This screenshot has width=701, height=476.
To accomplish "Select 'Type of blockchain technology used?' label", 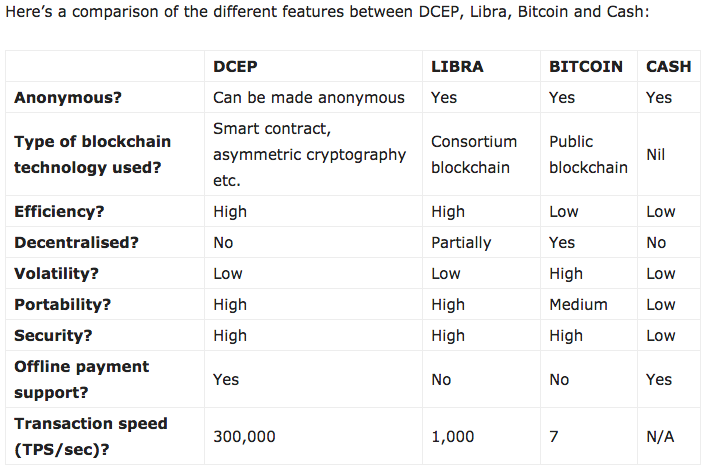I will [x=93, y=154].
